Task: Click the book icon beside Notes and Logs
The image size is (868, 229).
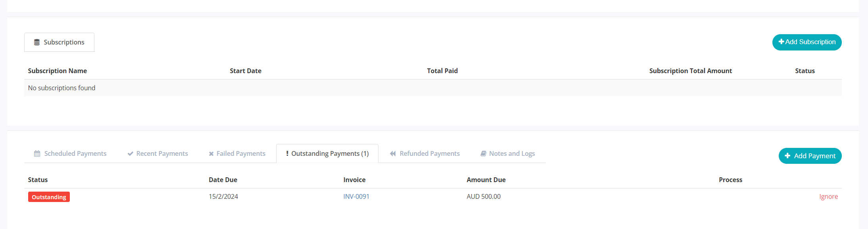Action: click(483, 153)
